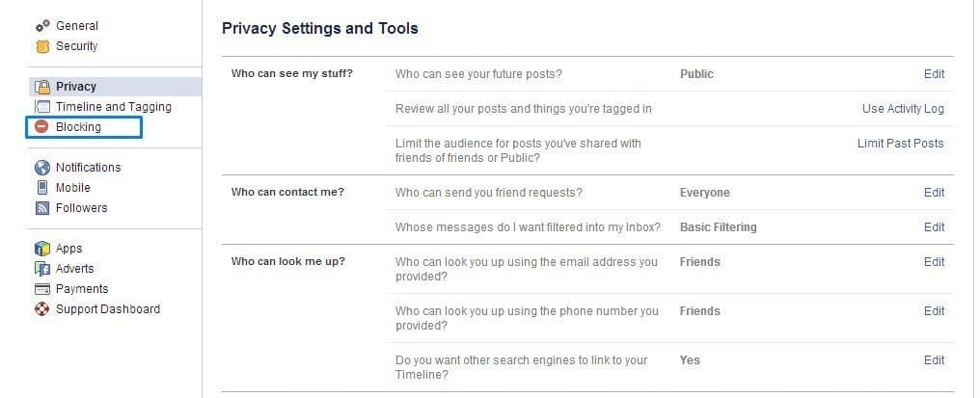Edit the inbox message filtering setting
Screen dimensions: 980x398
(934, 227)
